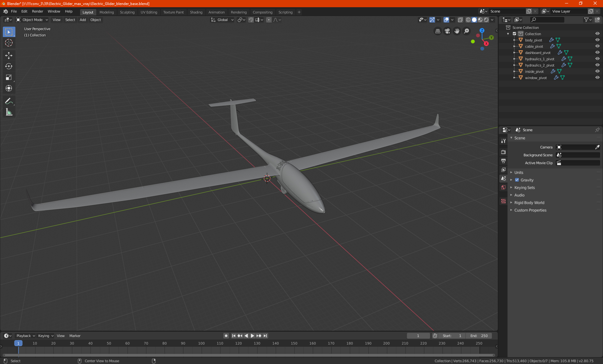The height and width of the screenshot is (364, 603).
Task: Hide body_pivot in viewport
Action: 597,40
